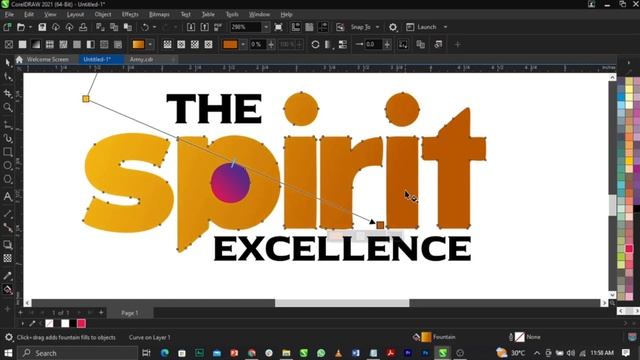The width and height of the screenshot is (640, 360).
Task: Open the Effects menu
Action: (x=130, y=14)
